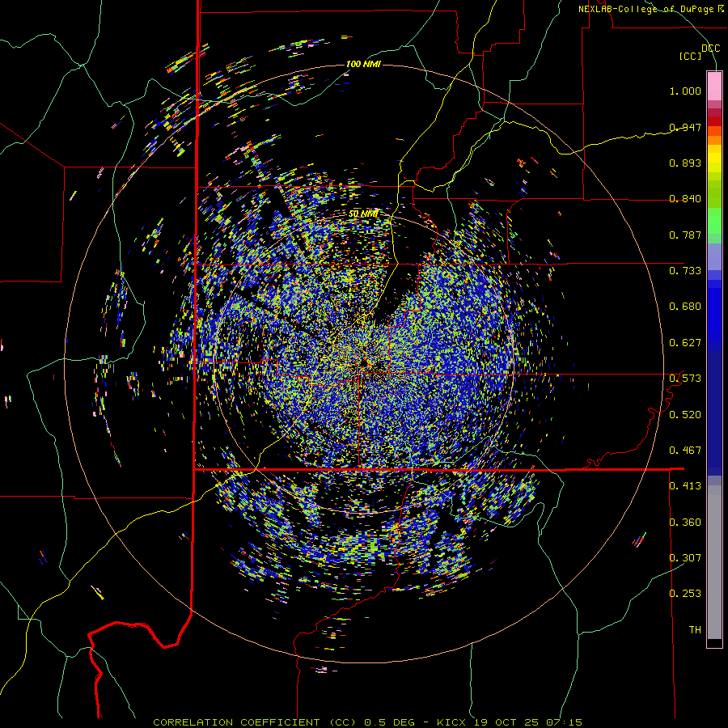Click the 100 NMI range ring label
The width and height of the screenshot is (728, 728).
point(363,64)
